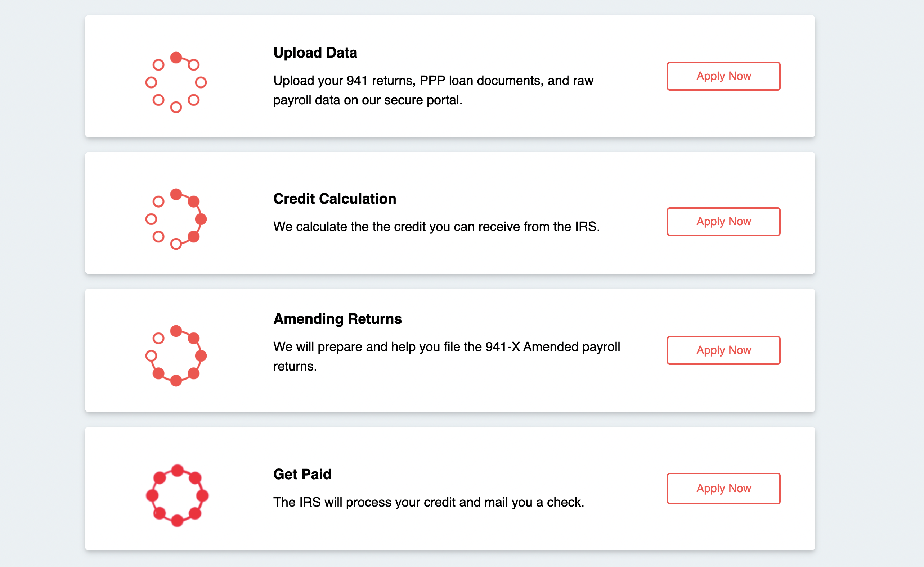Click the 941-X Amended payroll returns description
The image size is (924, 567).
(446, 356)
